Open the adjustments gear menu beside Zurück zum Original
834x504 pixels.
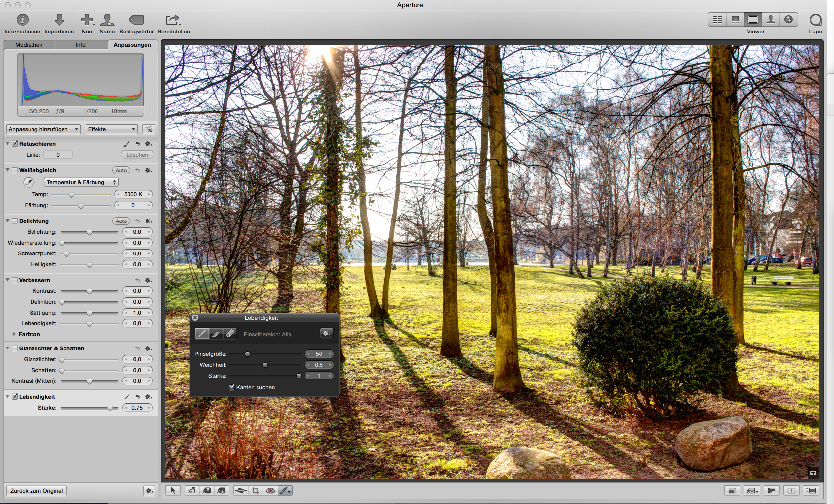149,491
